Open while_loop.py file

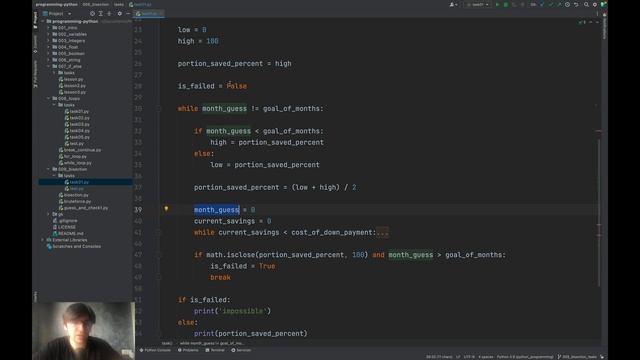75,163
